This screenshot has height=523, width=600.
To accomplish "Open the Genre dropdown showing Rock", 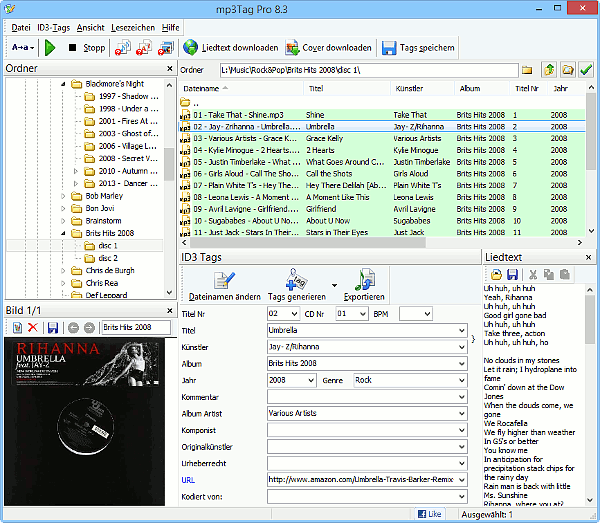I will click(x=461, y=380).
